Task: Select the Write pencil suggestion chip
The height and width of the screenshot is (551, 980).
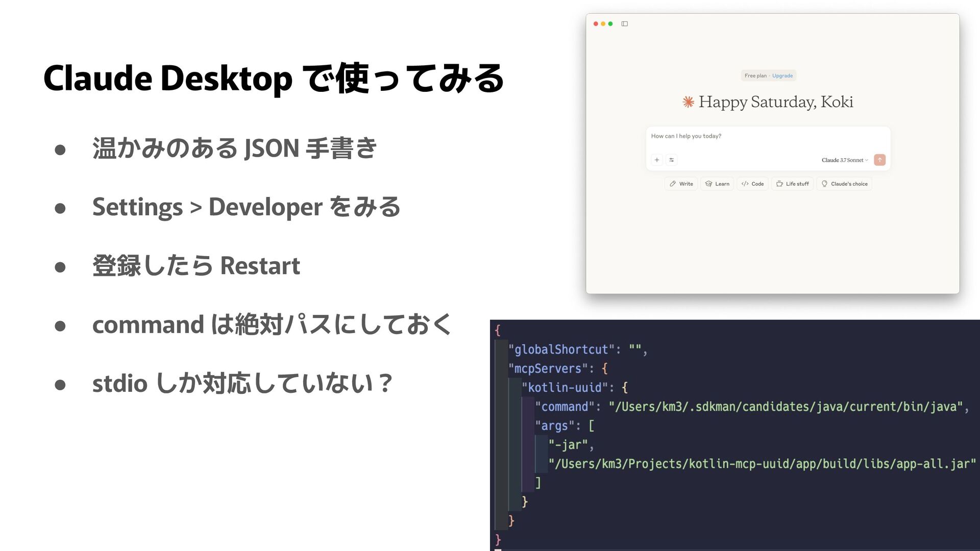Action: click(x=681, y=184)
